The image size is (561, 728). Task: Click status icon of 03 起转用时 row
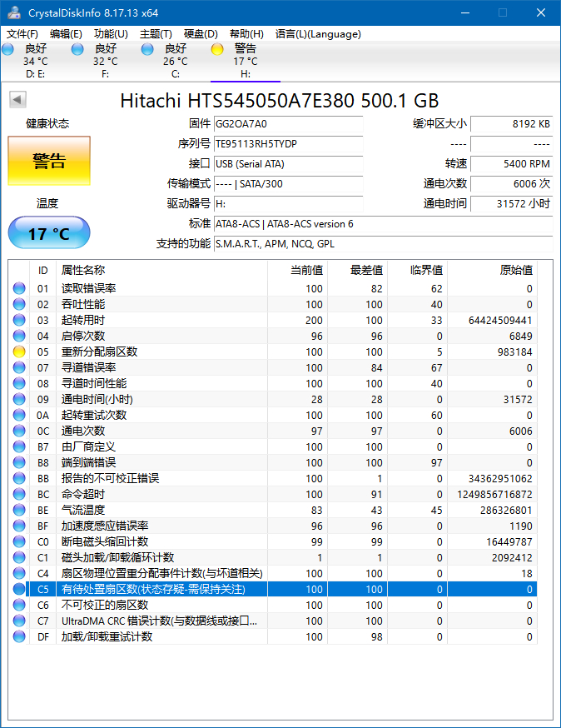19,320
